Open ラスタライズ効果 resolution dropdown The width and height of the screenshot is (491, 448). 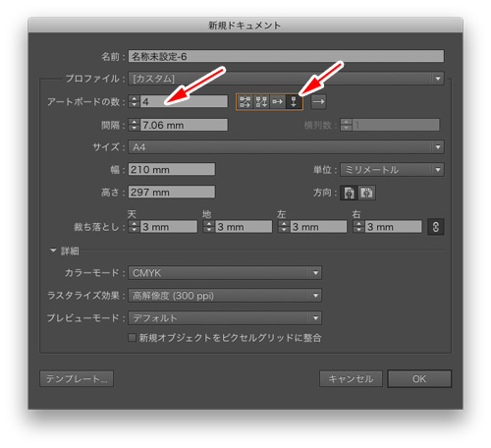(x=225, y=296)
